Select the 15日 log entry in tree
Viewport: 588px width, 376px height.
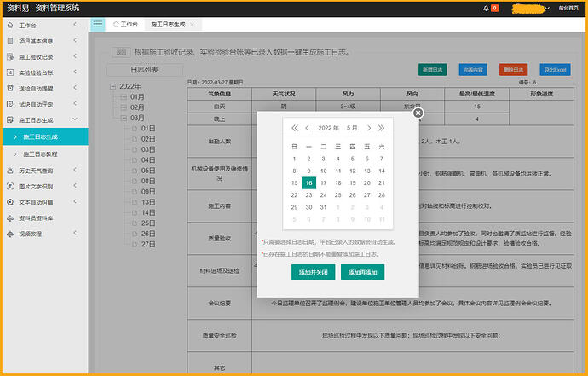pyautogui.click(x=148, y=223)
